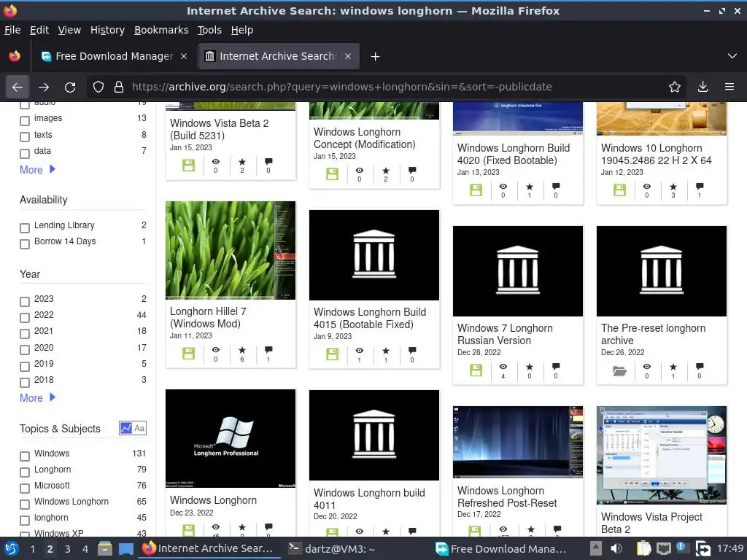The width and height of the screenshot is (747, 560).
Task: Open the Firefox View icon in tab bar
Action: [x=15, y=56]
